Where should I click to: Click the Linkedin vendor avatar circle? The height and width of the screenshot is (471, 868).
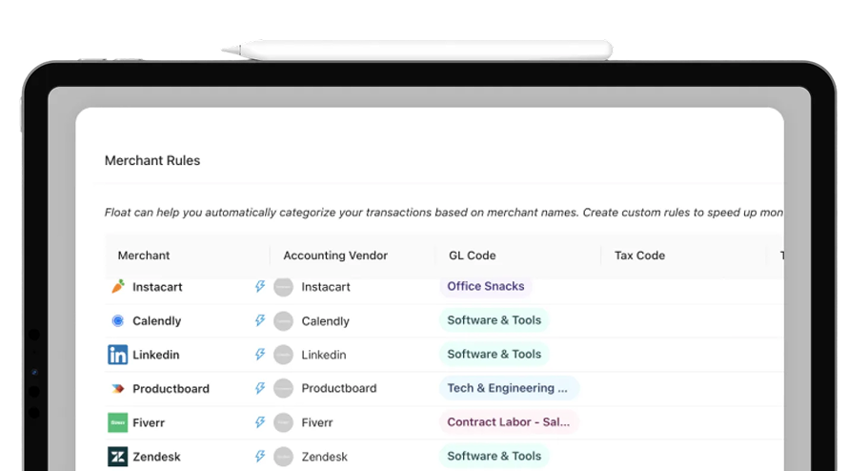283,355
